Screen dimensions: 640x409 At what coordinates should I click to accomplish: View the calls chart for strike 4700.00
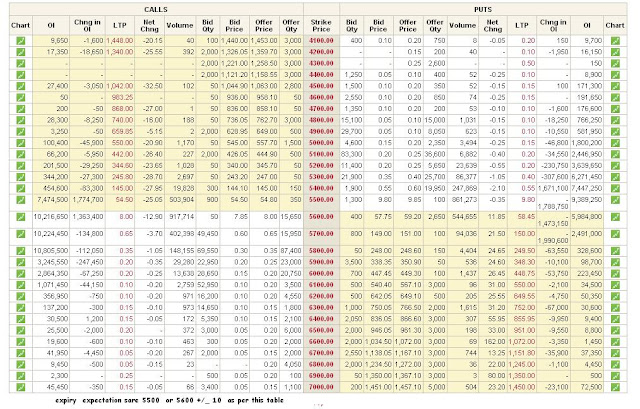(20, 109)
